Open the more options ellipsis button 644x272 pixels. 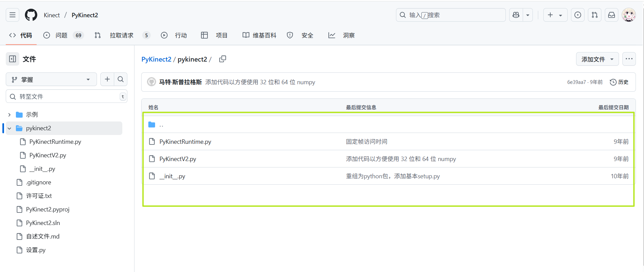[629, 59]
